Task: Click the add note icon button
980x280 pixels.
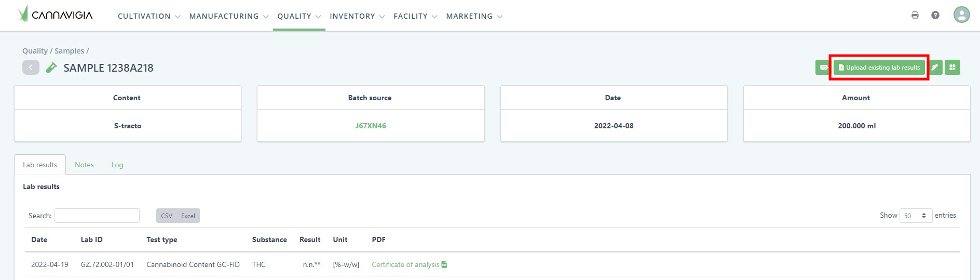Action: pyautogui.click(x=823, y=68)
